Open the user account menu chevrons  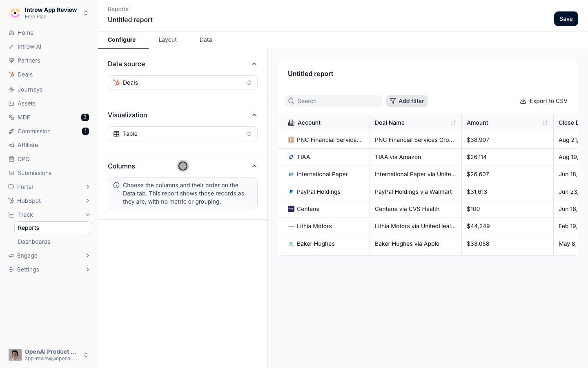pyautogui.click(x=86, y=355)
